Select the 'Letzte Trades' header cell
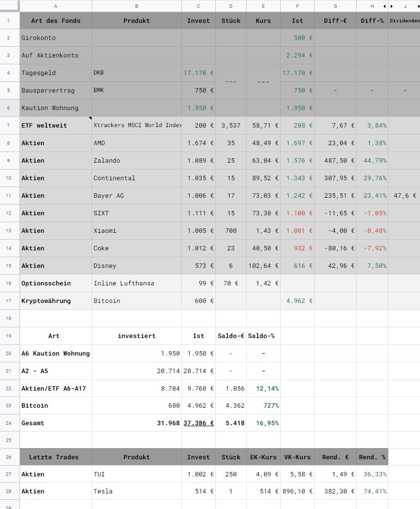The height and width of the screenshot is (509, 420). (x=56, y=457)
